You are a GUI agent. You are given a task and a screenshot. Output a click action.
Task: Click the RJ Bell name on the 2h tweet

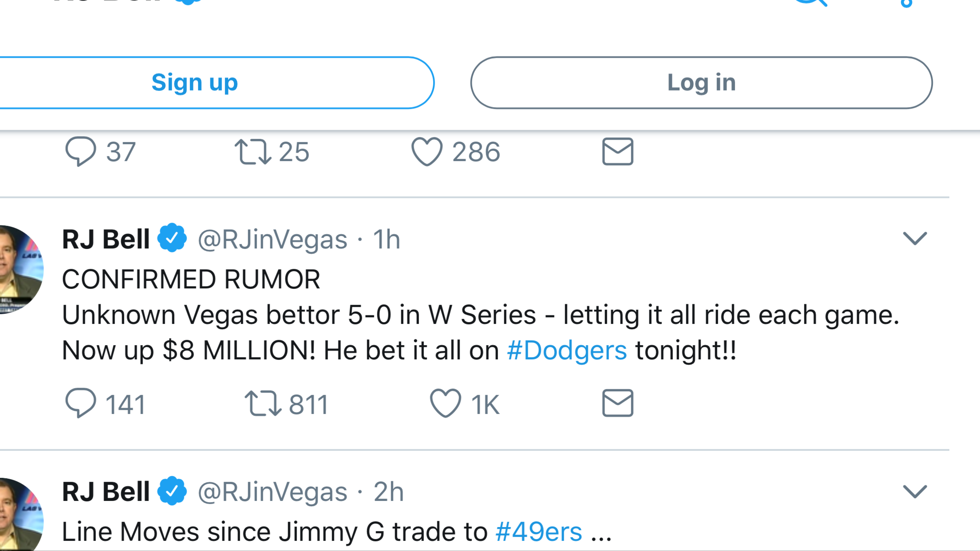[x=106, y=492]
